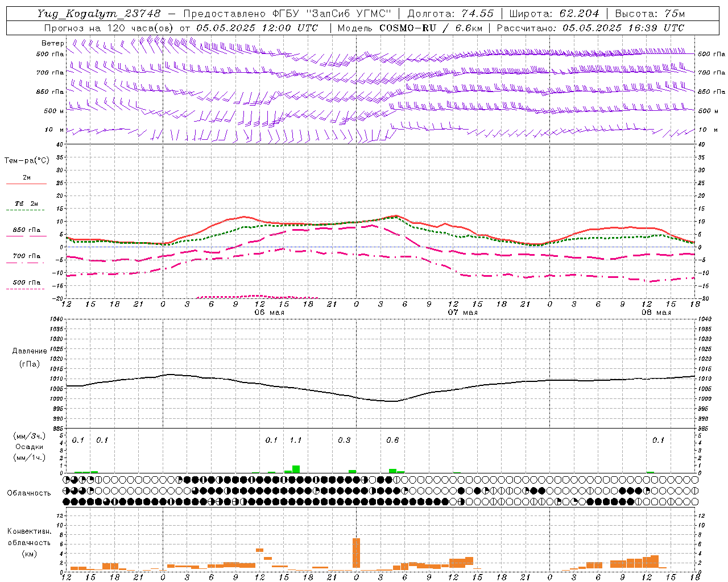Click the 08 мая date label

[656, 313]
